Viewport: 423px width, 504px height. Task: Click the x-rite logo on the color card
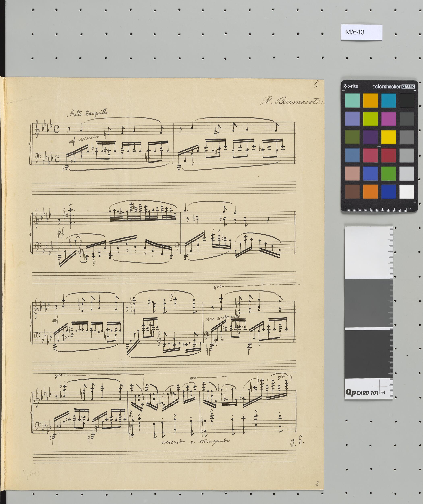(x=350, y=86)
